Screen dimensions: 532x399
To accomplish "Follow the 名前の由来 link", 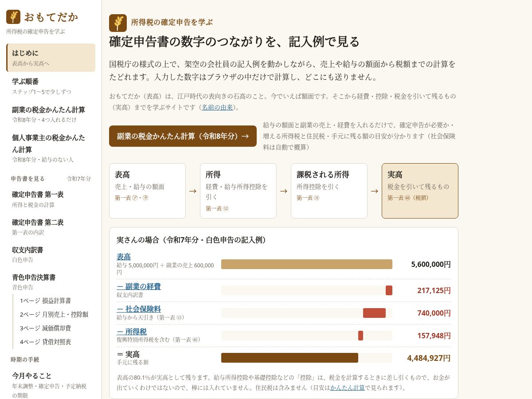I will (x=217, y=107).
